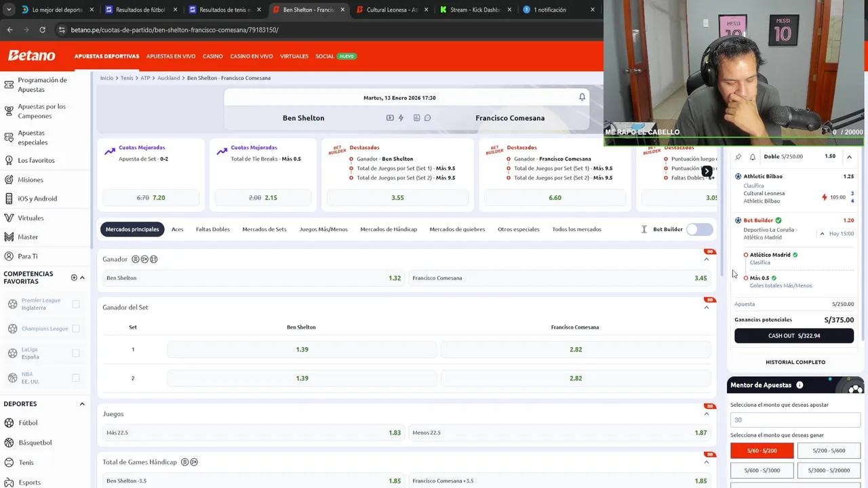The width and height of the screenshot is (868, 488).
Task: Collapse the Total de Games Hándicap market
Action: [x=706, y=462]
